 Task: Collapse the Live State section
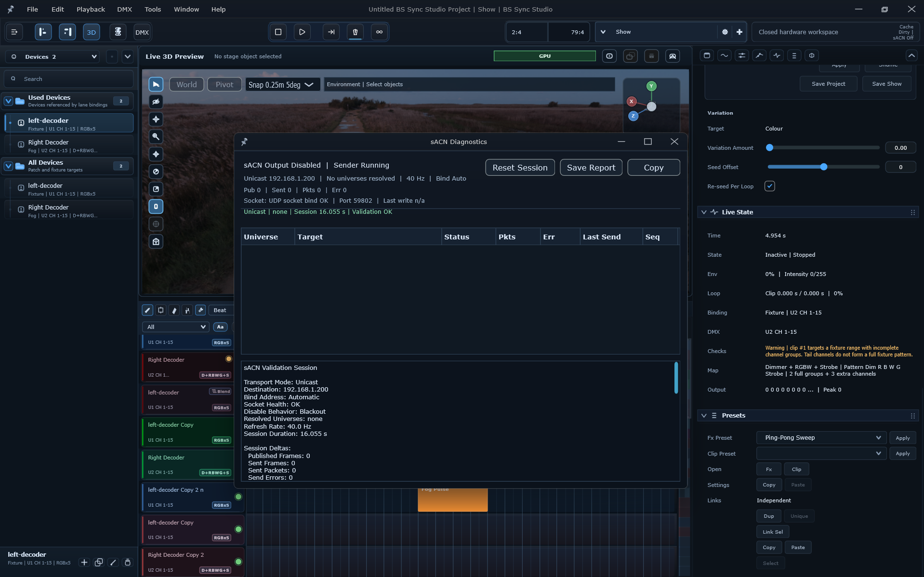click(704, 212)
